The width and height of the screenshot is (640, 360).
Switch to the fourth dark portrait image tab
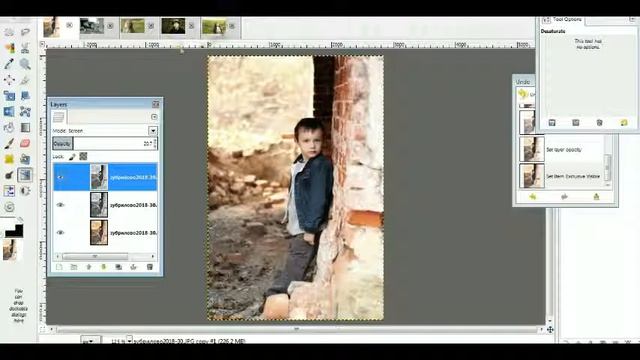click(x=173, y=26)
